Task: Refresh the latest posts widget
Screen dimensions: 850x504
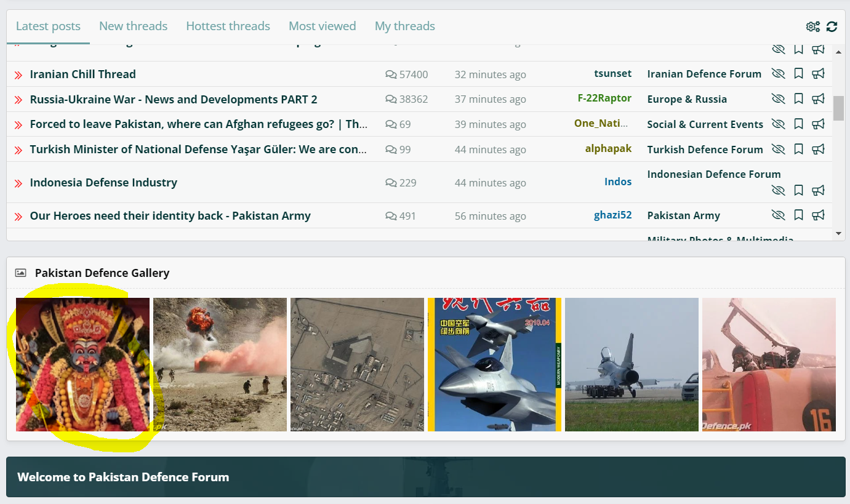Action: coord(832,26)
